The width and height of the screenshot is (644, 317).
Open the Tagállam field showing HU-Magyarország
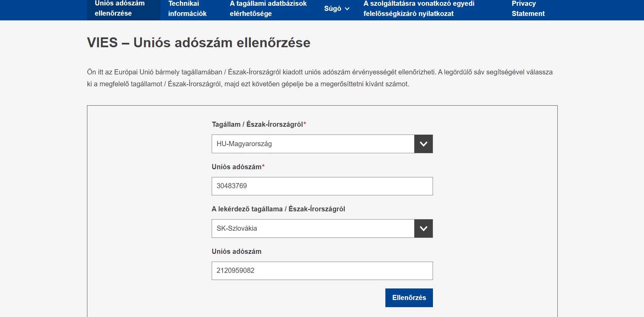tap(313, 144)
